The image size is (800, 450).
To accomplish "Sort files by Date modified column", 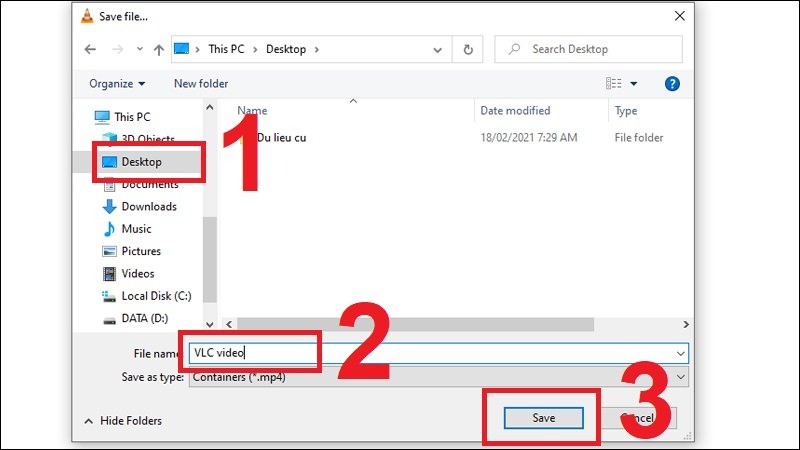I will pyautogui.click(x=515, y=111).
